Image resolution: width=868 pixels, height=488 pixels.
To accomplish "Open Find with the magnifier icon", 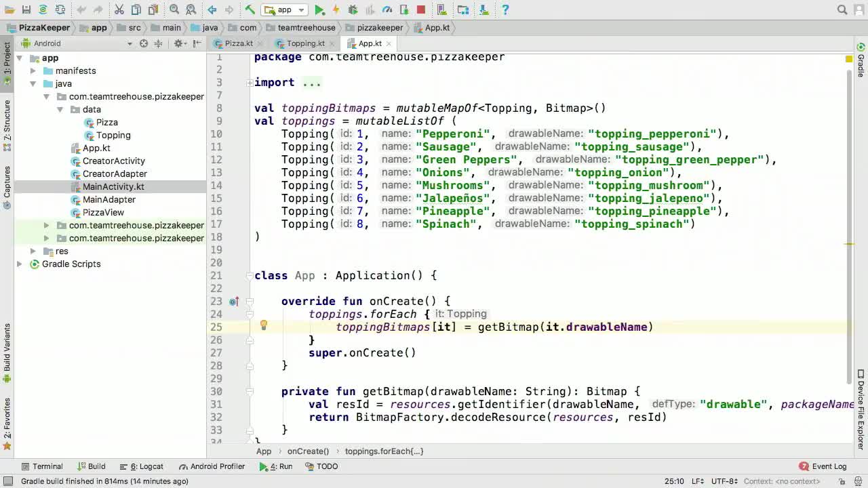I will [x=174, y=9].
